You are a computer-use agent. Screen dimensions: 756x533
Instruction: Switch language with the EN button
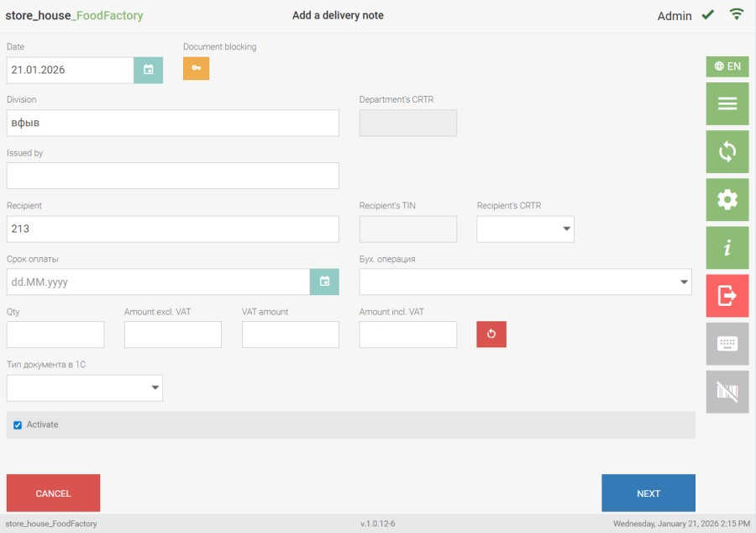pos(727,66)
